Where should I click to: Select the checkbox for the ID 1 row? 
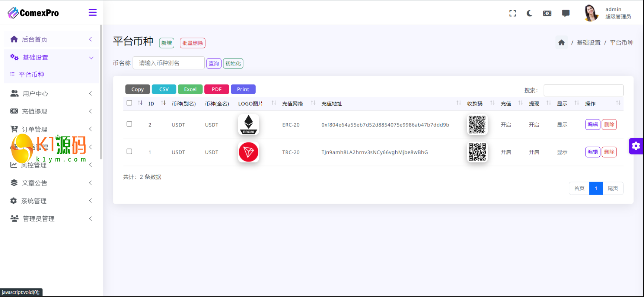pyautogui.click(x=129, y=151)
